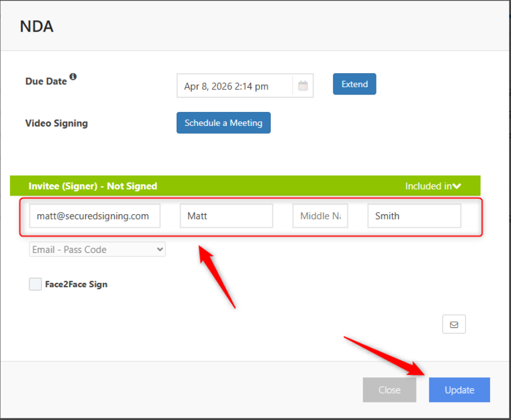Open the Email - Pass Code dropdown
The image size is (511, 420).
click(x=97, y=250)
